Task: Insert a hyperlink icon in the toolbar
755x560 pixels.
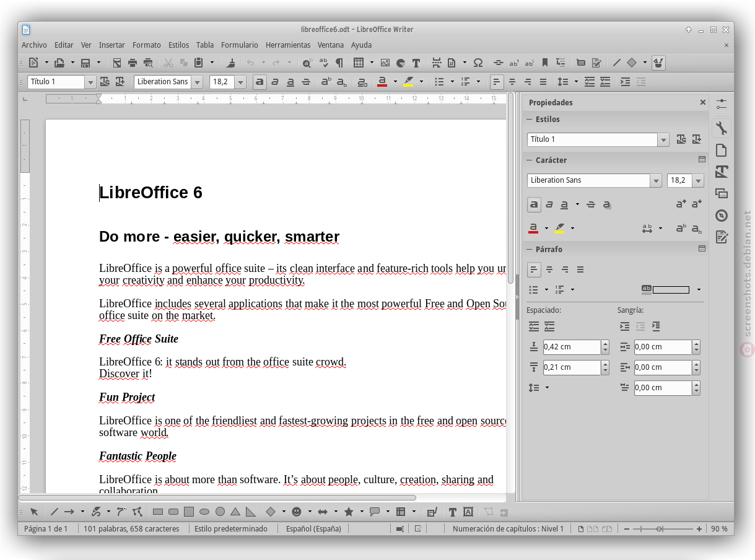Action: click(499, 63)
